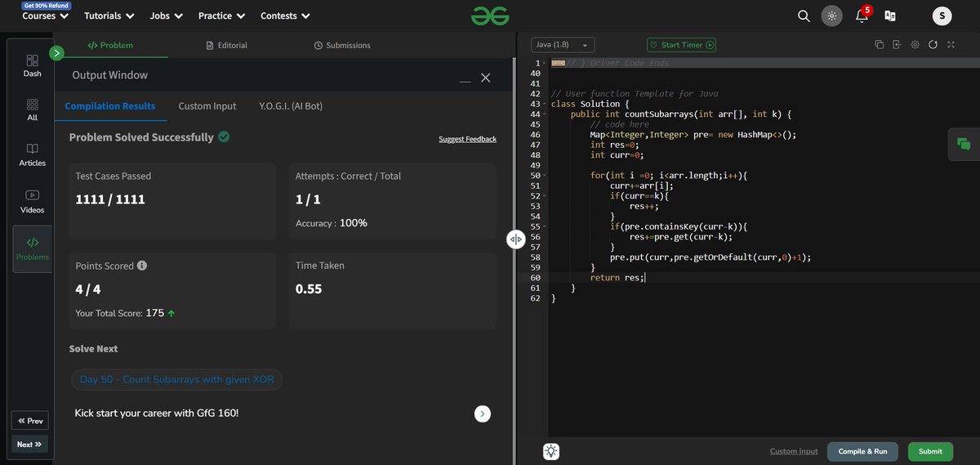Click the green Submit button
The width and height of the screenshot is (980, 465).
tap(930, 451)
